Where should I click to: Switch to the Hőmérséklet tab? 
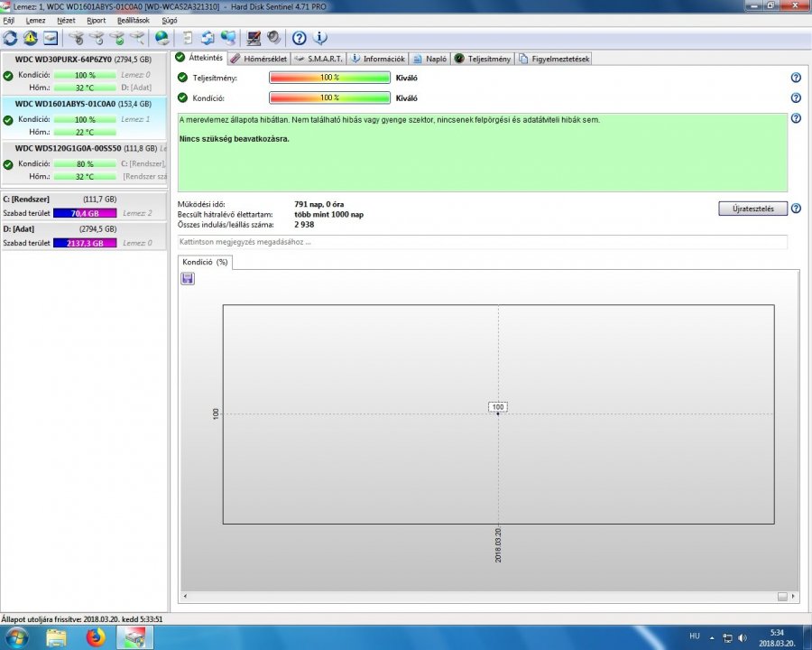point(259,59)
